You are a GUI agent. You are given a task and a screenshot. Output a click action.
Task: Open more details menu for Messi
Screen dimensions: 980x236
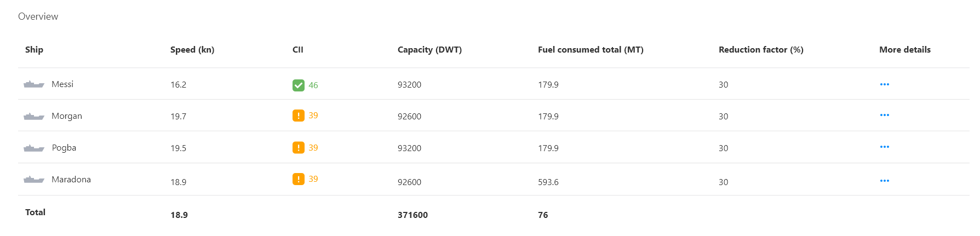coord(884,84)
